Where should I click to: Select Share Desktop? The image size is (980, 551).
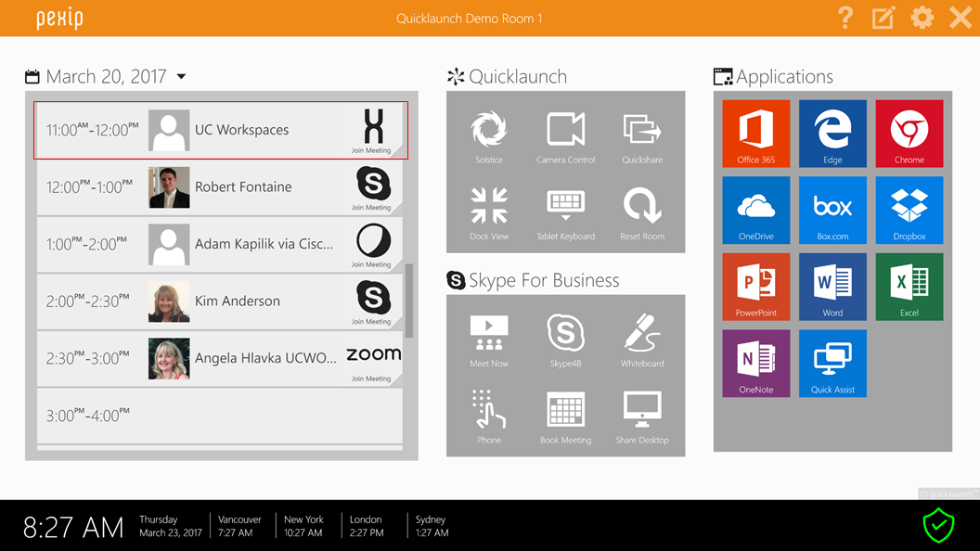click(x=642, y=416)
